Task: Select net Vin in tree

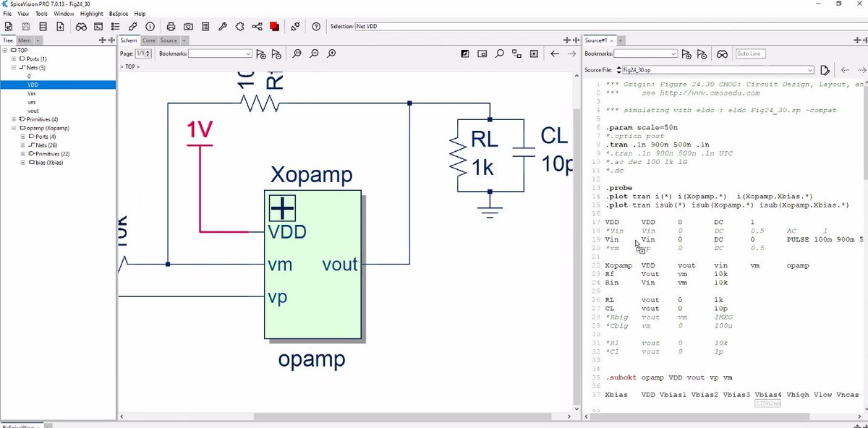Action: 31,93
